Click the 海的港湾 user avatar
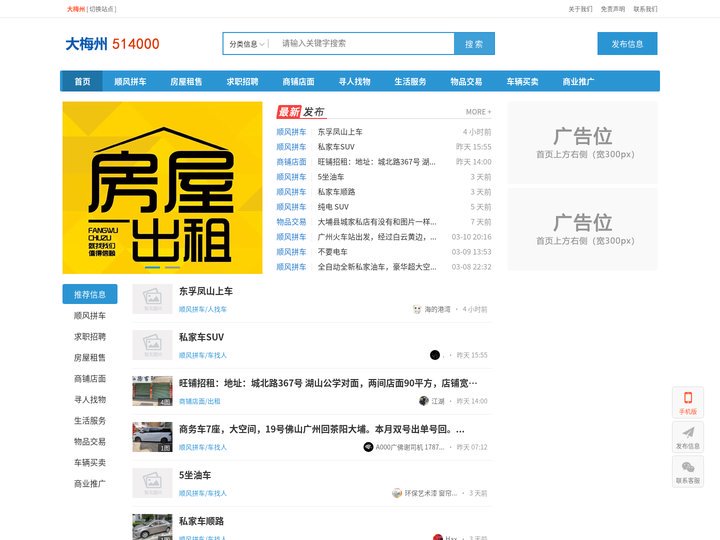Image resolution: width=720 pixels, height=540 pixels. click(417, 309)
